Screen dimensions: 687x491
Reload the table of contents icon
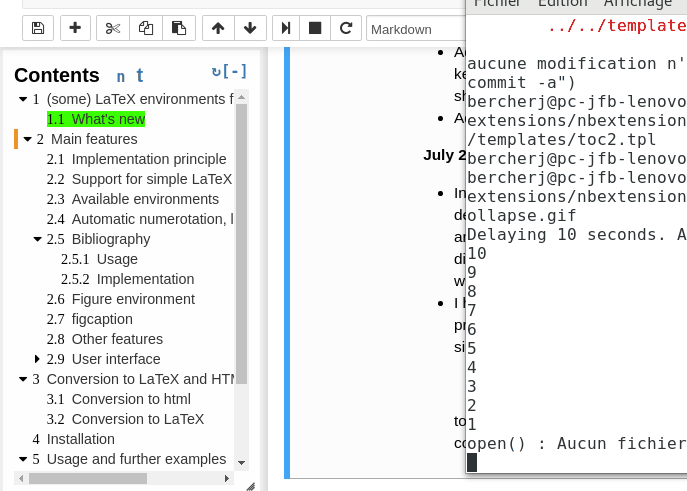(216, 71)
